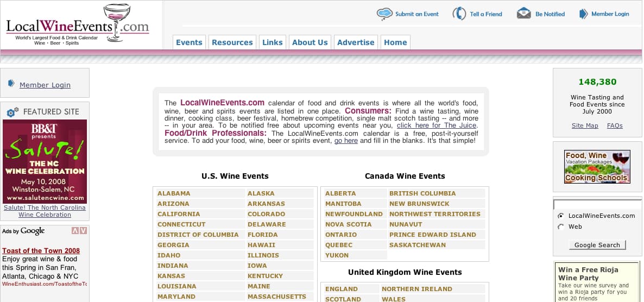Screen dimensions: 644x302
Task: Click inside the Google search text field
Action: (x=596, y=205)
